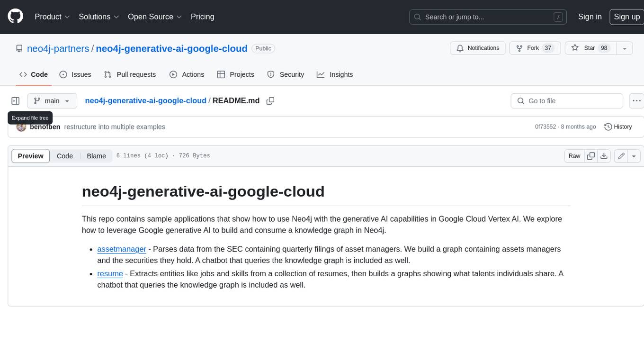Copy raw file contents icon
Image resolution: width=644 pixels, height=362 pixels.
point(591,156)
